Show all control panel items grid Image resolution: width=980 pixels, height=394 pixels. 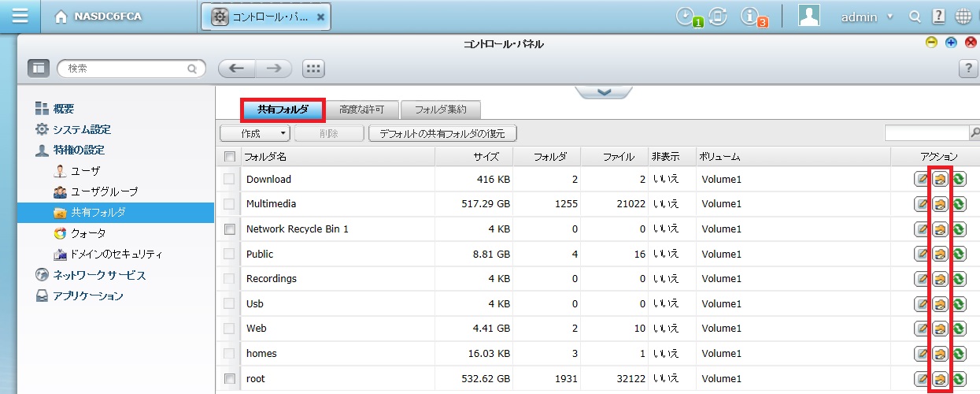tap(313, 69)
